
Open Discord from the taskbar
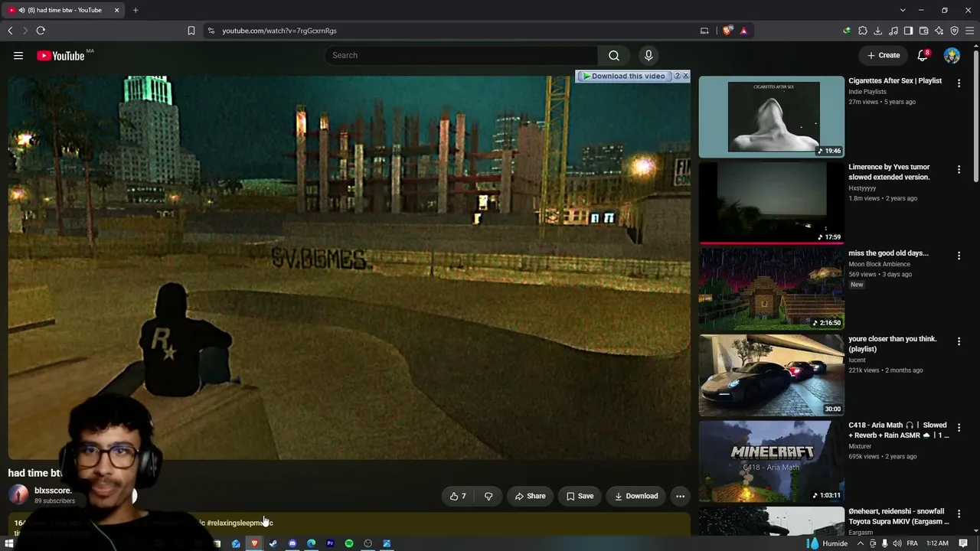tap(292, 543)
